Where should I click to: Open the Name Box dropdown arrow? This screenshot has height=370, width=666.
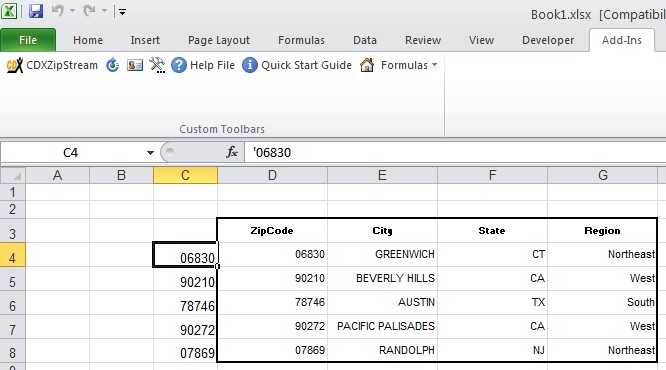(x=150, y=153)
